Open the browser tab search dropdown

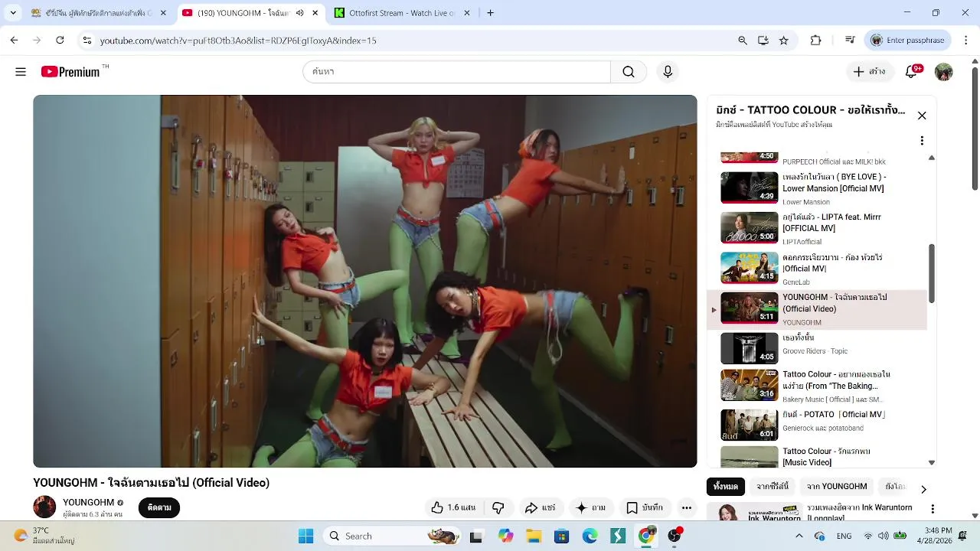13,13
